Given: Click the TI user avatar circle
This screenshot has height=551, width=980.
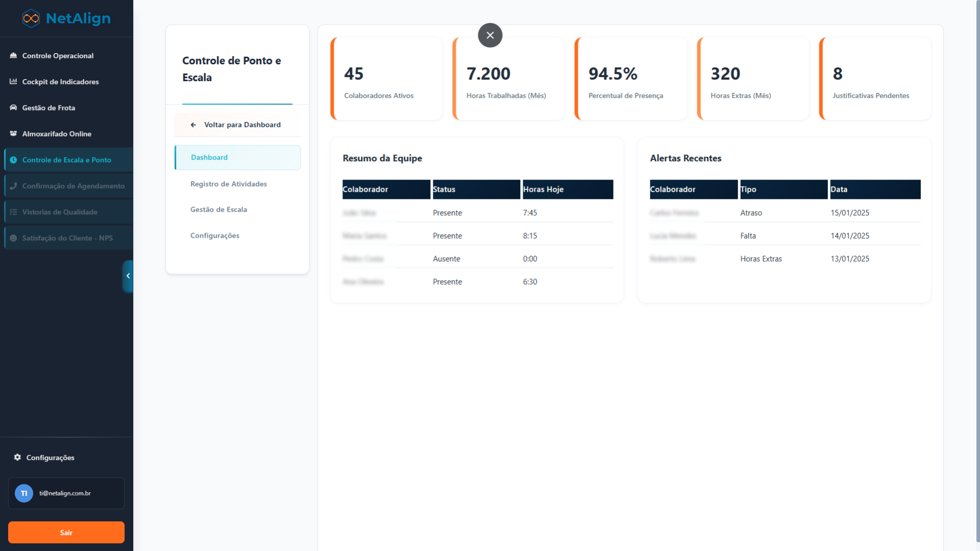Looking at the screenshot, I should (x=24, y=493).
